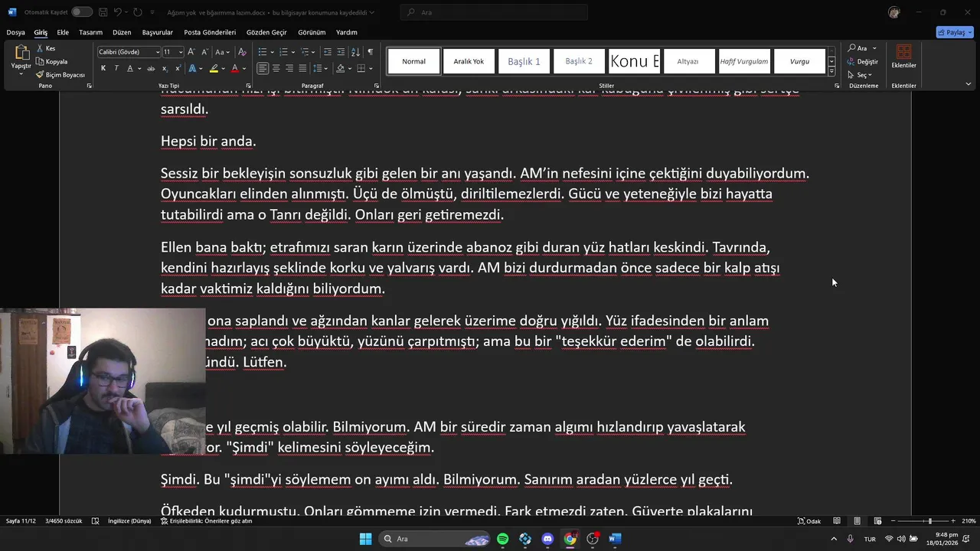
Task: Toggle bold K formatting
Action: pos(103,68)
